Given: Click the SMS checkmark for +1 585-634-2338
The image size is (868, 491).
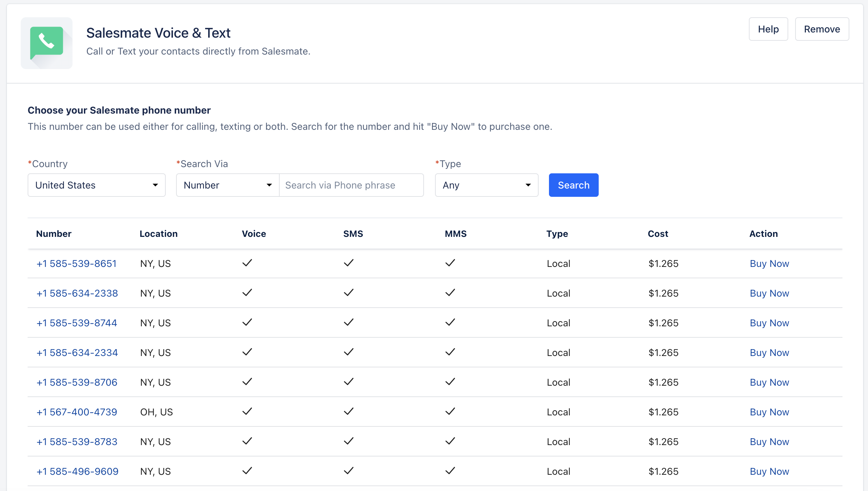Looking at the screenshot, I should [x=349, y=292].
